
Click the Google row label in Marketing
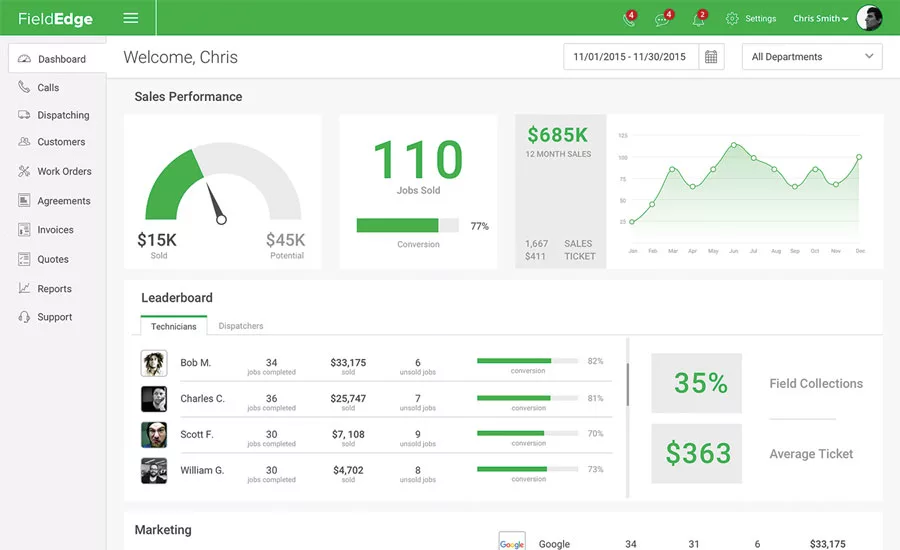click(554, 544)
